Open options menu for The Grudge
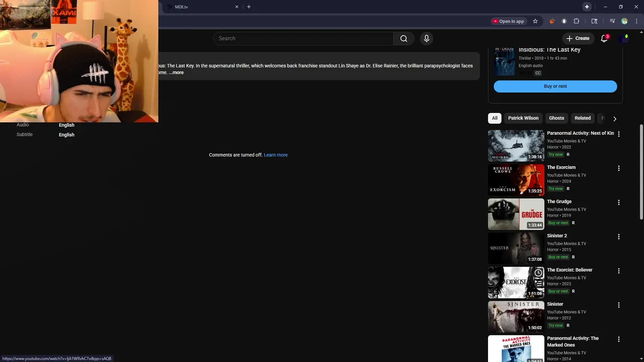The width and height of the screenshot is (644, 362). [619, 202]
